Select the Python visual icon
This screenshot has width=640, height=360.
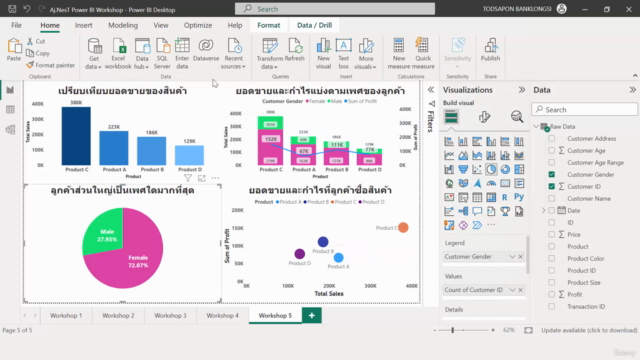coord(519,197)
